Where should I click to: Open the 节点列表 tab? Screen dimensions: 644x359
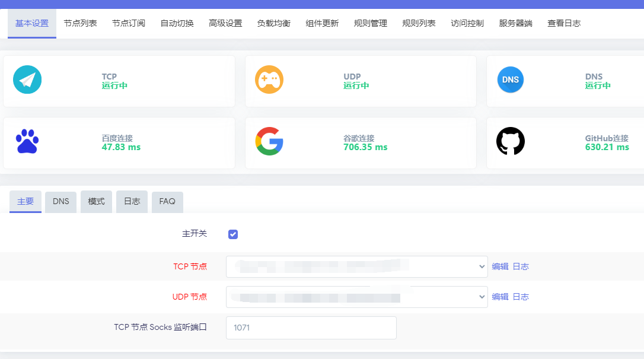pos(80,24)
